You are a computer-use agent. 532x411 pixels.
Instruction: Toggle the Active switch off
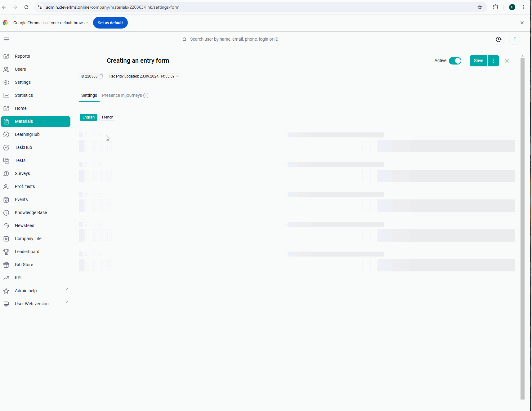(x=455, y=61)
